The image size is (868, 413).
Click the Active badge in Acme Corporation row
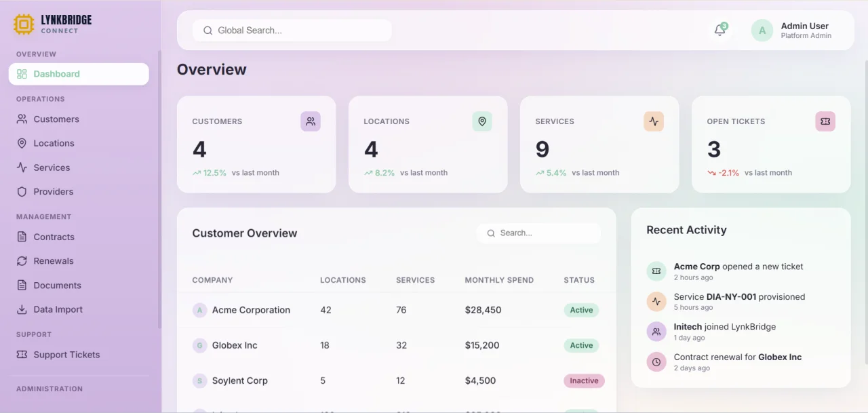tap(581, 311)
